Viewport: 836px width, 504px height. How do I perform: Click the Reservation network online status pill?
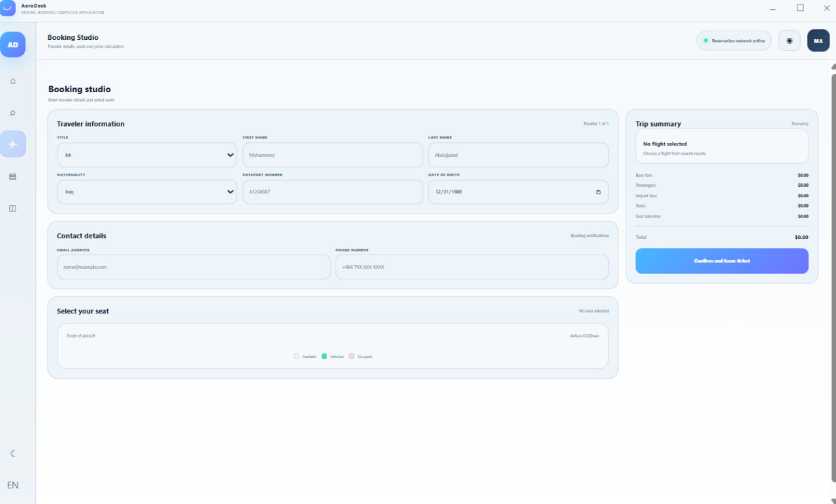(x=734, y=40)
